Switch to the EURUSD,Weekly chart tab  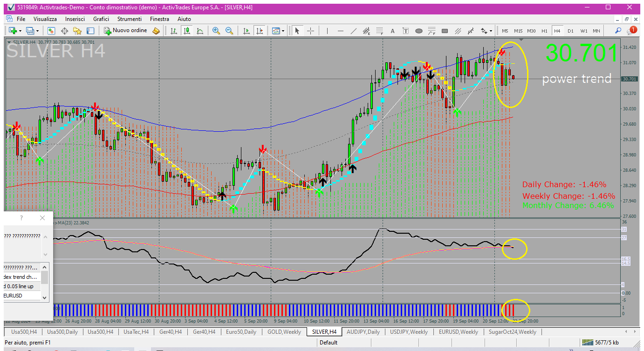pyautogui.click(x=459, y=332)
